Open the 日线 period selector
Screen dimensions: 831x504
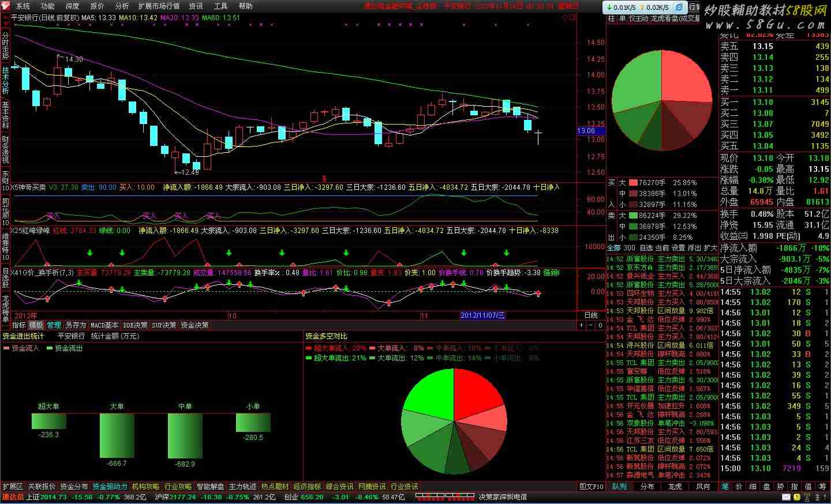[x=591, y=315]
